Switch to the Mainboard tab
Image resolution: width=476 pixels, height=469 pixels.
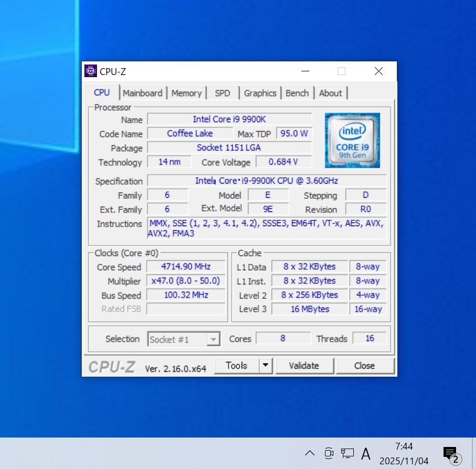(143, 93)
